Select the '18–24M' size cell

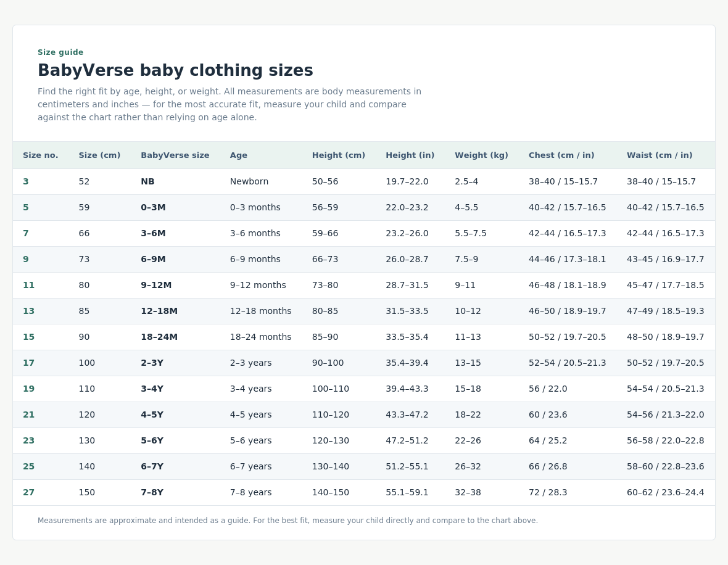point(159,337)
